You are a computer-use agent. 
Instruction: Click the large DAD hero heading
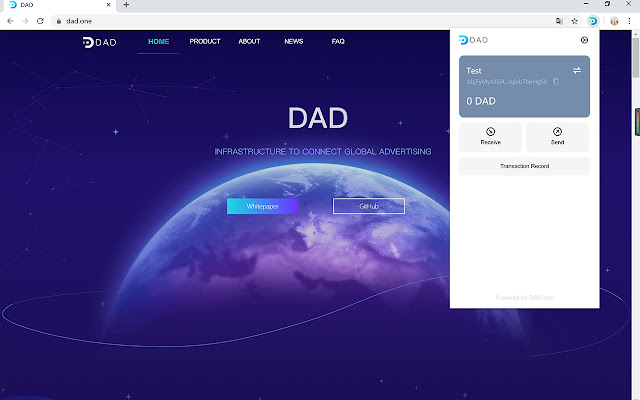[x=318, y=118]
